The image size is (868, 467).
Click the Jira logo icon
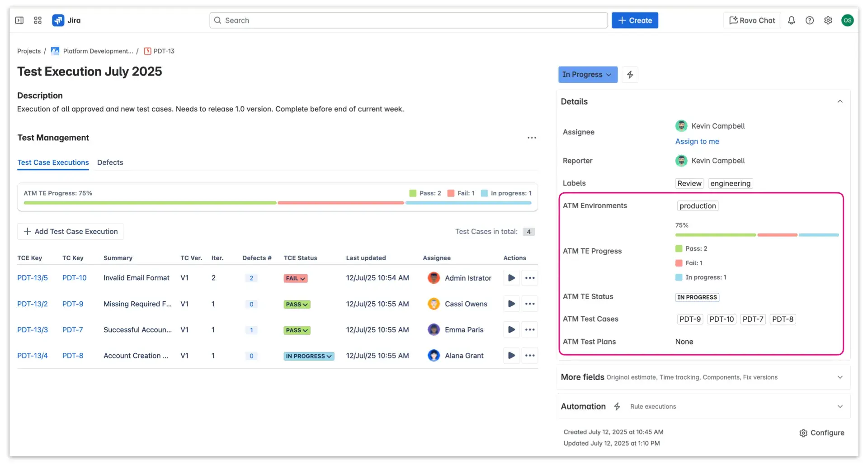(x=58, y=20)
